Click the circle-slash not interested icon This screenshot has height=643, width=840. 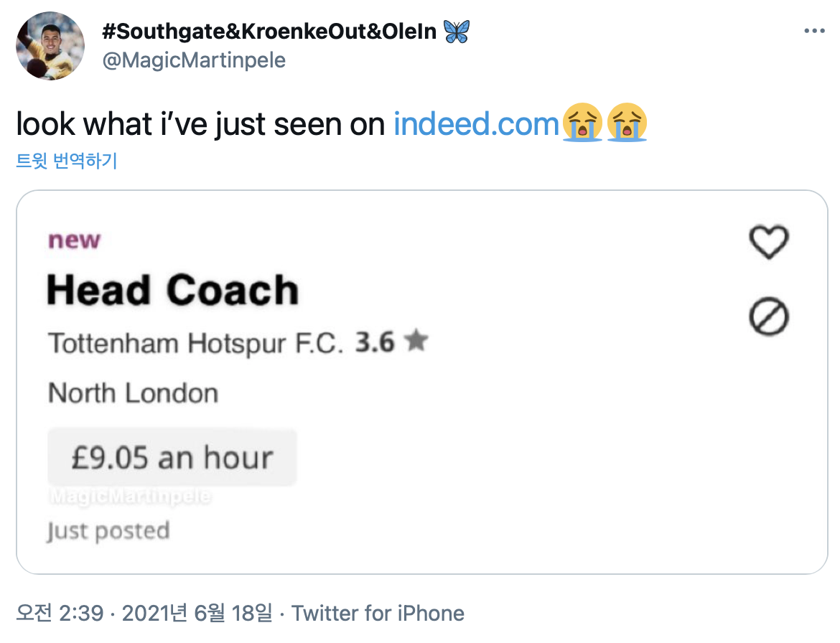pyautogui.click(x=769, y=316)
